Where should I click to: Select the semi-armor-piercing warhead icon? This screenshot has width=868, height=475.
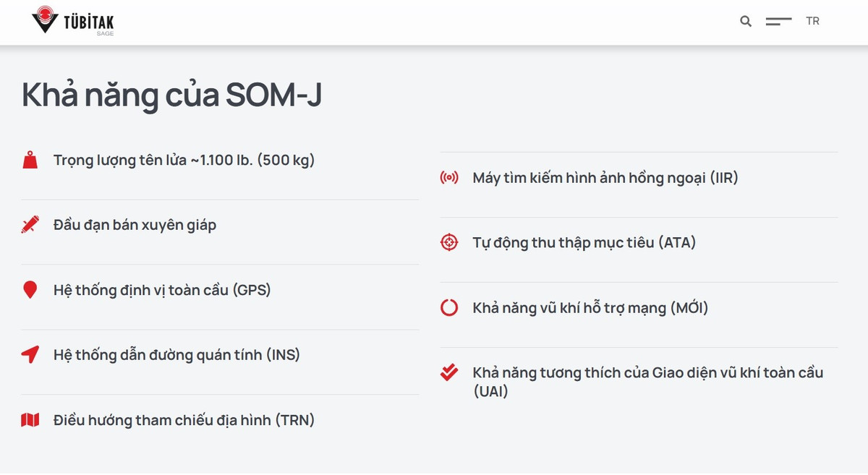click(30, 225)
